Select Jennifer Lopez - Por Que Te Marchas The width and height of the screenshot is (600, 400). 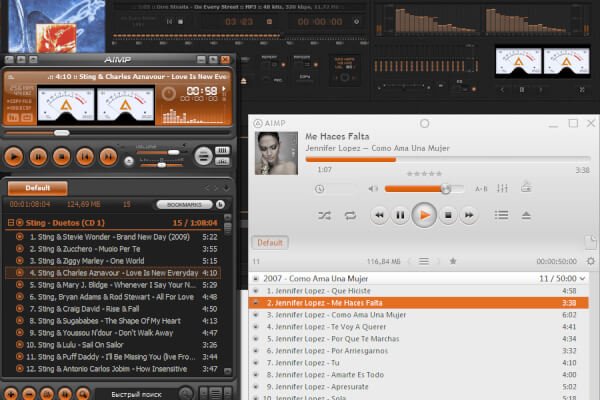(x=419, y=338)
